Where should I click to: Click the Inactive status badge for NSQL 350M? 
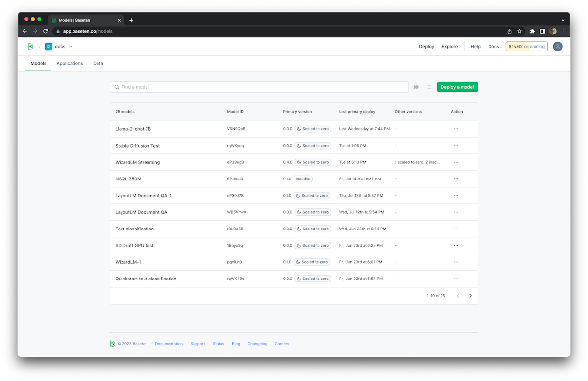tap(303, 179)
